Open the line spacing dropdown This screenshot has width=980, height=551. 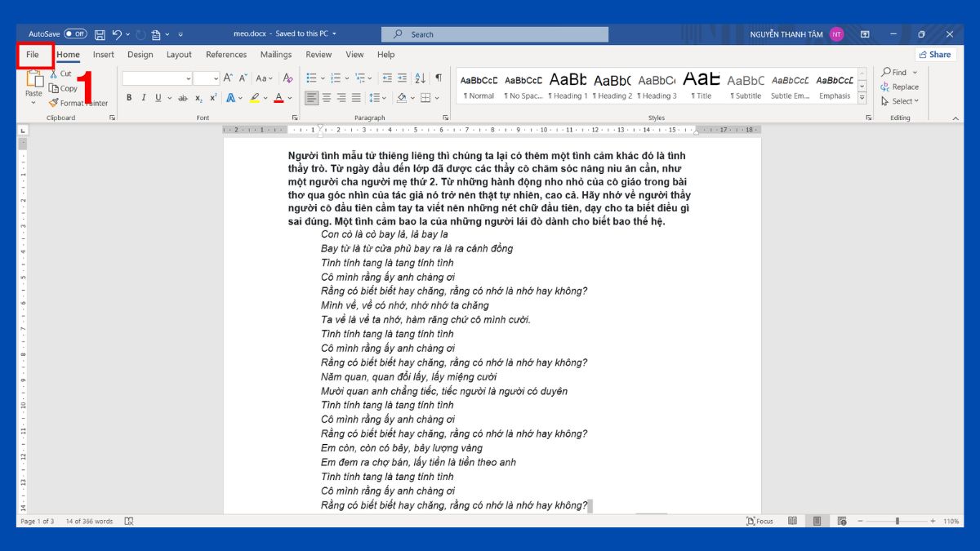pos(378,97)
